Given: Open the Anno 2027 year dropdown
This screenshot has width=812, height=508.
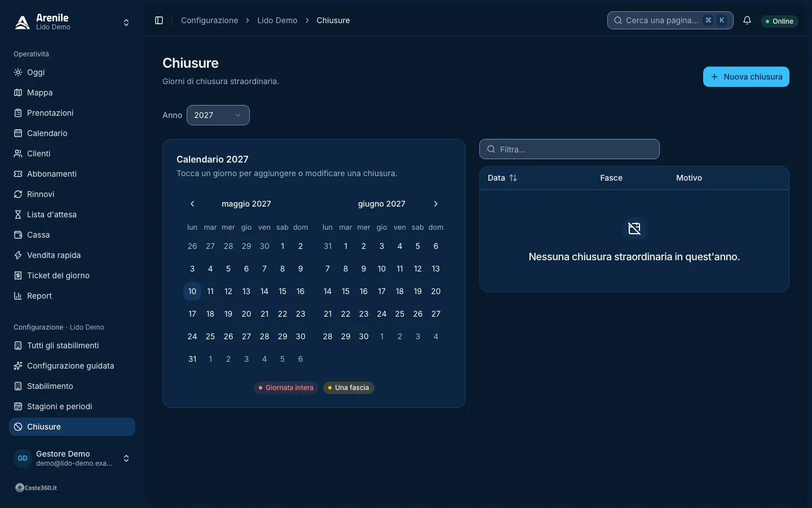Looking at the screenshot, I should pyautogui.click(x=218, y=115).
